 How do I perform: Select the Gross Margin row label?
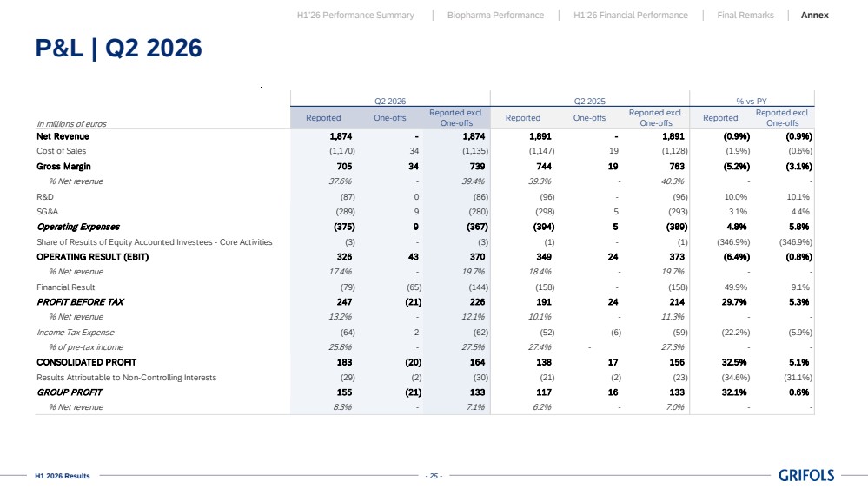click(x=63, y=166)
